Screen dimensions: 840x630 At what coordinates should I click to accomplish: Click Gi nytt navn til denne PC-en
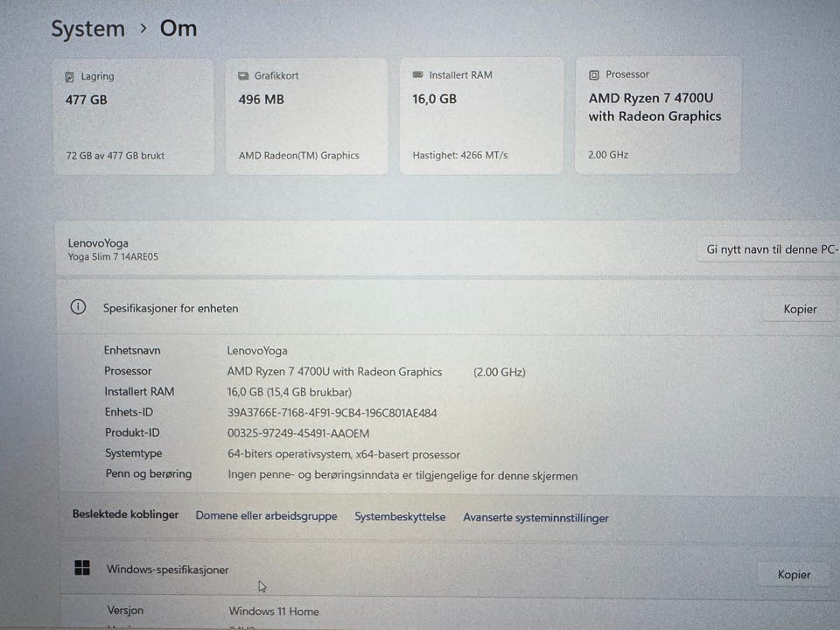pos(770,249)
